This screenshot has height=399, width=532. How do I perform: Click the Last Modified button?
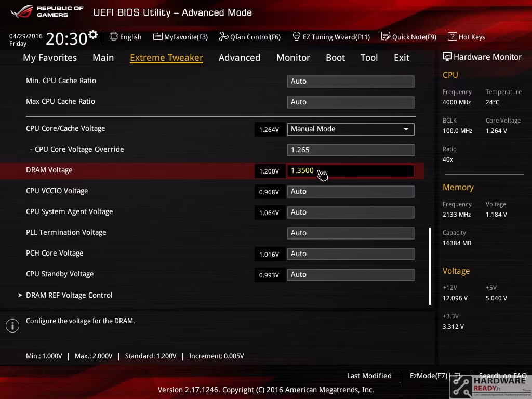[x=369, y=376]
